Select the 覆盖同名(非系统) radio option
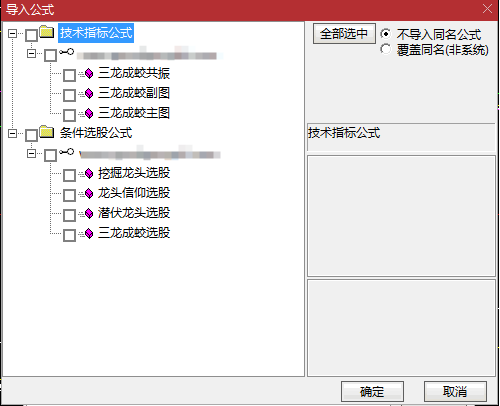500x406 pixels. (x=386, y=49)
